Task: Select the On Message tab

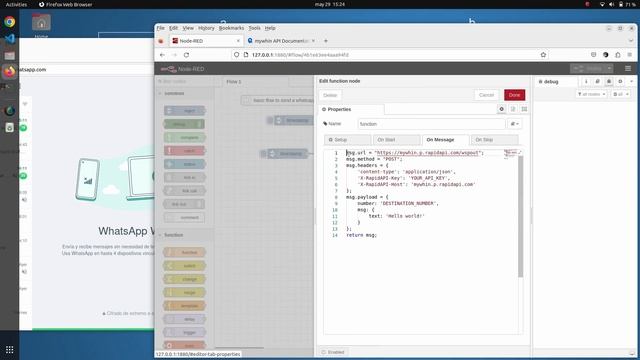Action: click(445, 140)
